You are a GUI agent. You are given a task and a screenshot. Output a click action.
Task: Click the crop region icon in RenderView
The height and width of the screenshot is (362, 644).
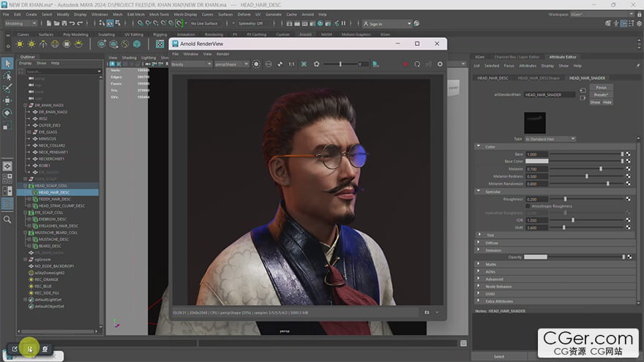pyautogui.click(x=304, y=64)
